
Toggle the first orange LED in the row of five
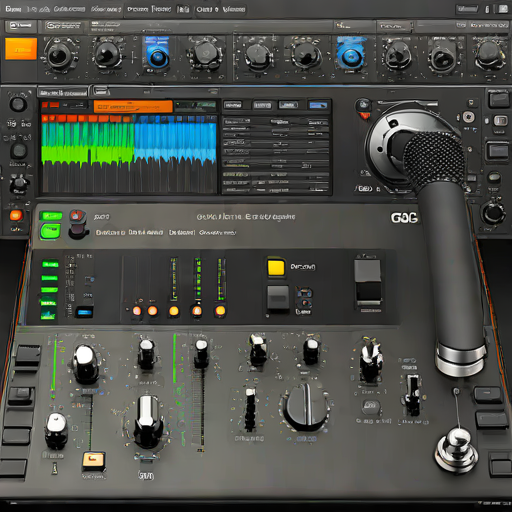137,311
